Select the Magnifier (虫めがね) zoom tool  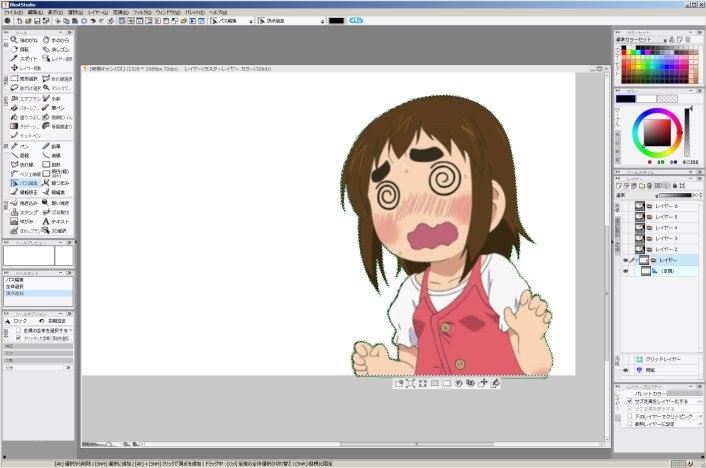pos(24,40)
